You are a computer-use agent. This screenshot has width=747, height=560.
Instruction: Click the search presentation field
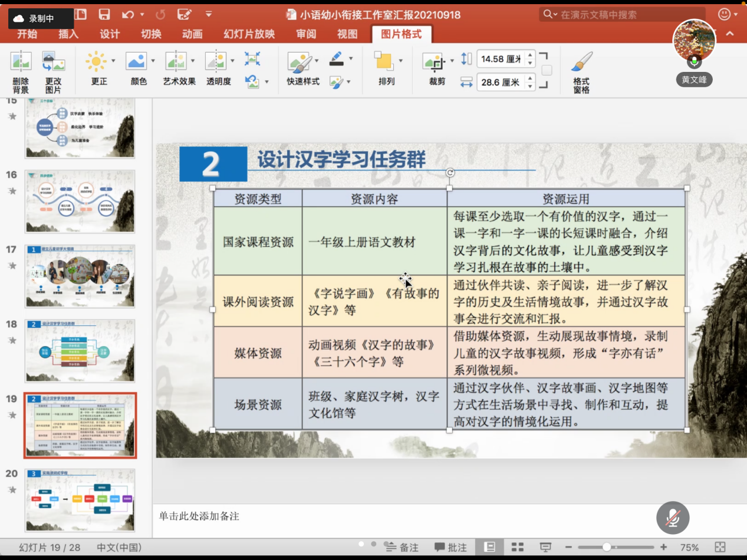pos(622,14)
